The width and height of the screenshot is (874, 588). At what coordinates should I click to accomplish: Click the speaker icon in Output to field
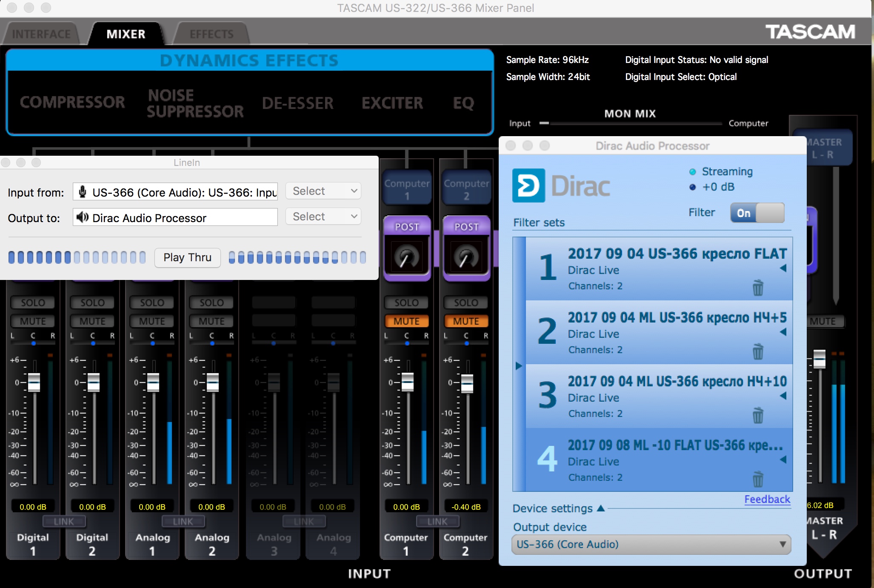point(83,217)
